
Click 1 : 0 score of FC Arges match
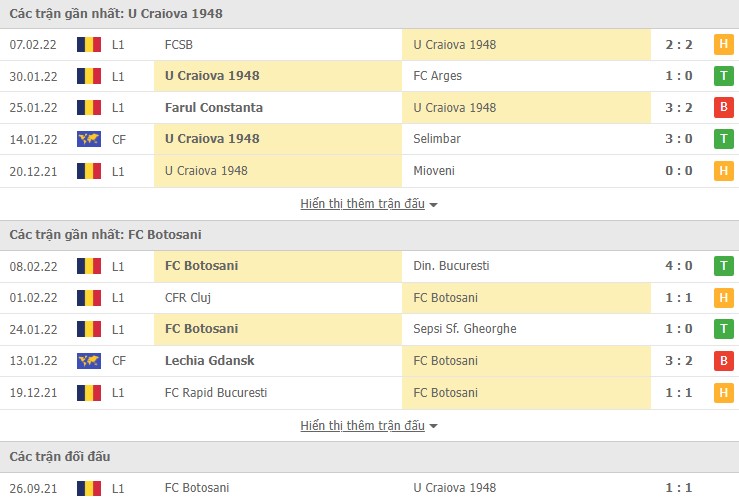[x=679, y=76]
